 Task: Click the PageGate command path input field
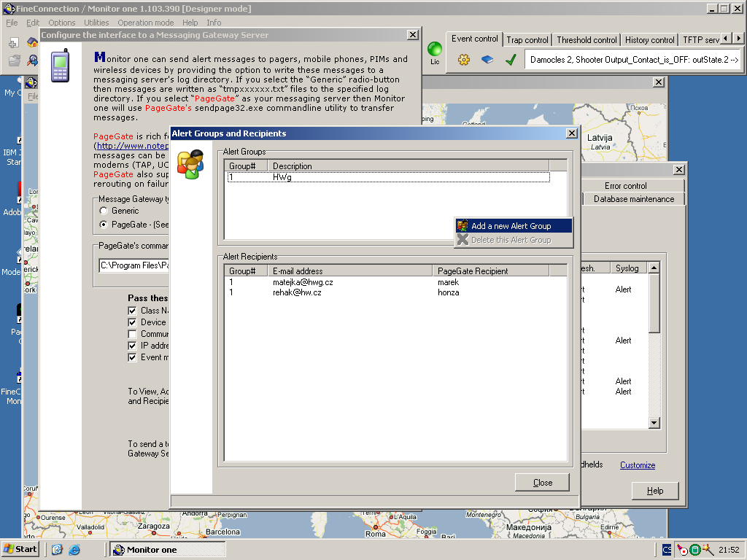134,265
